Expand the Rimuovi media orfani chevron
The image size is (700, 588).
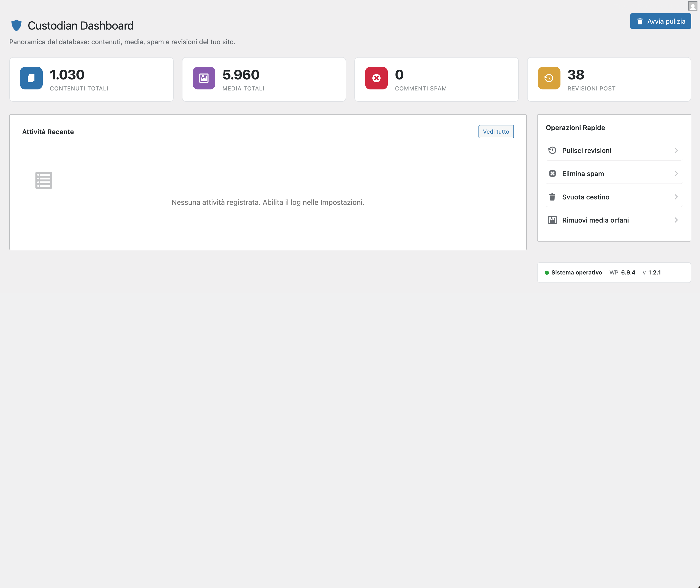pyautogui.click(x=676, y=220)
